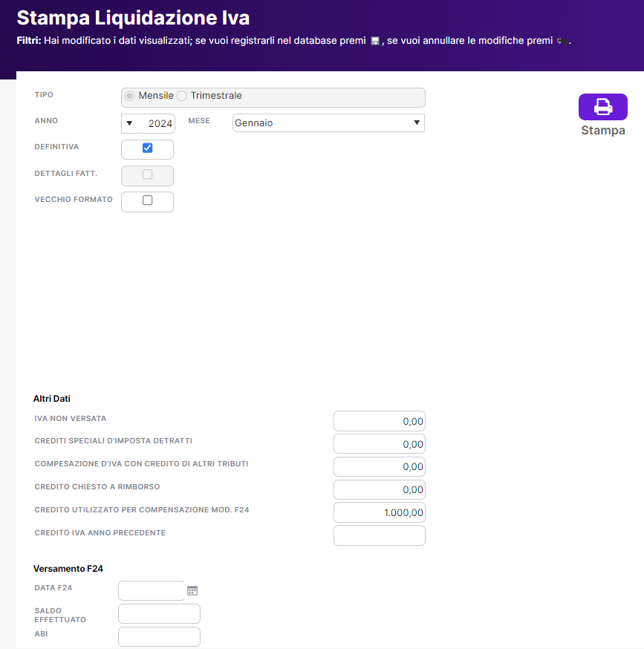644x649 pixels.
Task: Toggle the Dettagli Fatt. checkbox
Action: click(x=147, y=175)
